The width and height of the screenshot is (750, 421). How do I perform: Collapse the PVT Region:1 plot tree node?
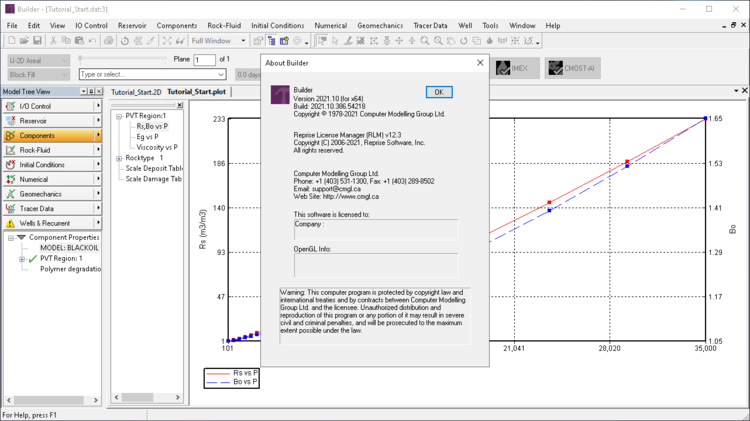[119, 116]
